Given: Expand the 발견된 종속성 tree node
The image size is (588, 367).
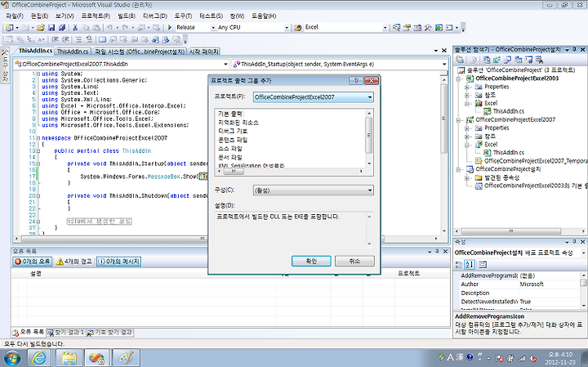Looking at the screenshot, I should point(467,178).
